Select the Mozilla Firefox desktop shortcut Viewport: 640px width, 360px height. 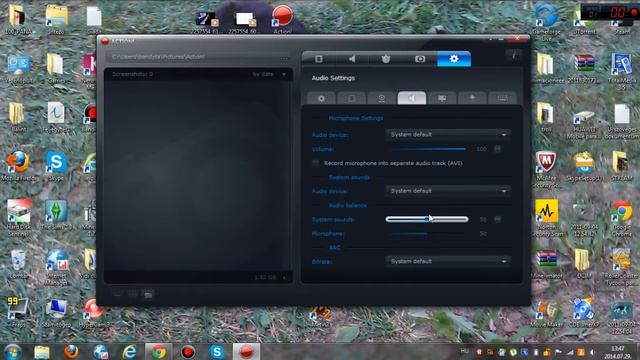pyautogui.click(x=18, y=167)
